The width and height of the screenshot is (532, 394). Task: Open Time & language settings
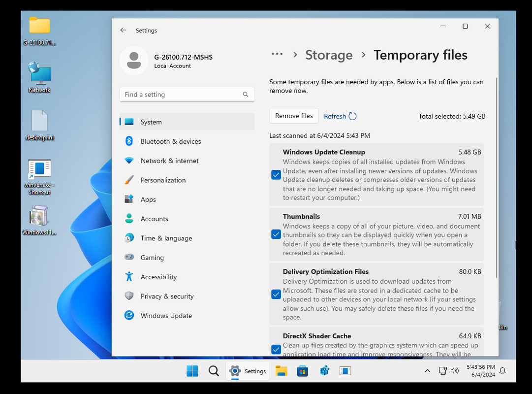tap(187, 238)
